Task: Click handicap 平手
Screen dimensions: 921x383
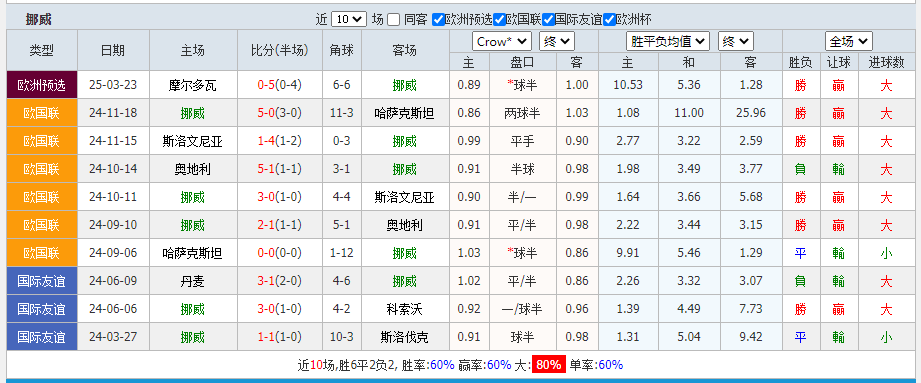Action: click(523, 141)
